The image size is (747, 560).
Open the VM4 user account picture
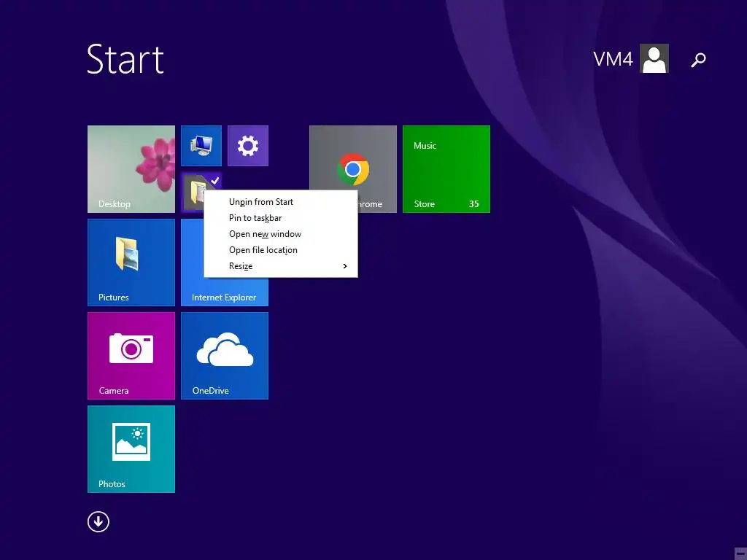point(654,58)
